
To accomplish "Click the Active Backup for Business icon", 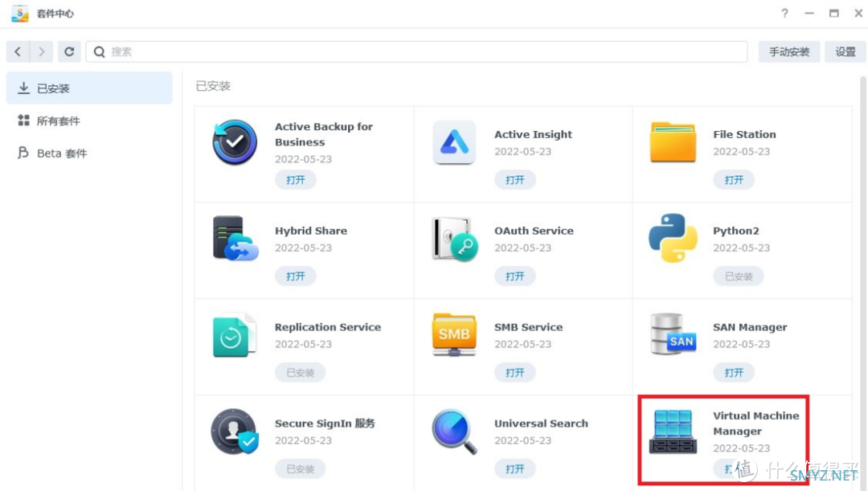I will 234,142.
